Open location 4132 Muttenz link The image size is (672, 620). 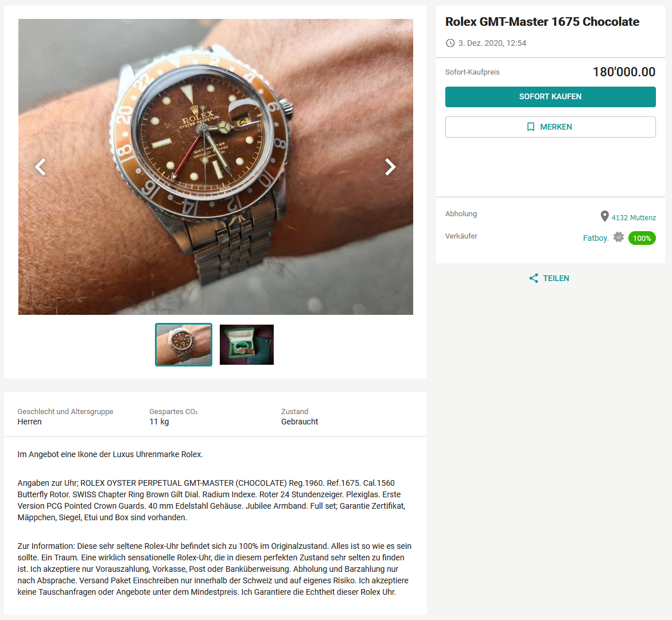tap(634, 218)
